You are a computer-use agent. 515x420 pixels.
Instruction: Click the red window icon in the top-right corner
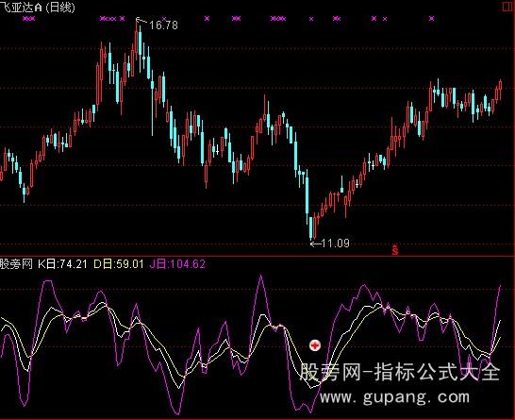(x=507, y=7)
